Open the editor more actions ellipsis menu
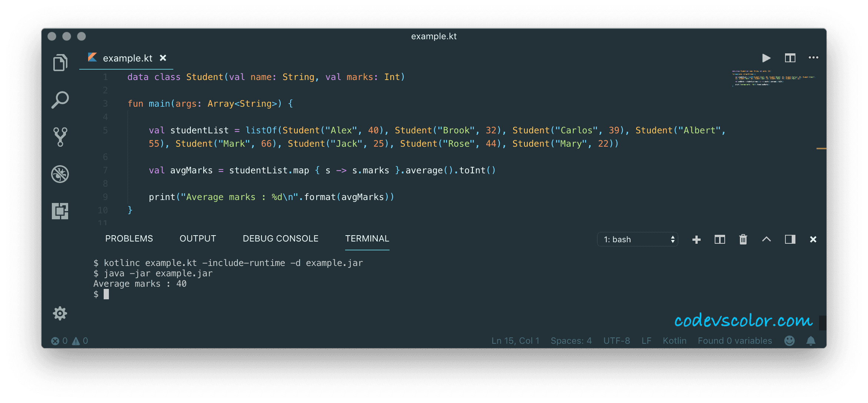The height and width of the screenshot is (403, 868). click(813, 58)
